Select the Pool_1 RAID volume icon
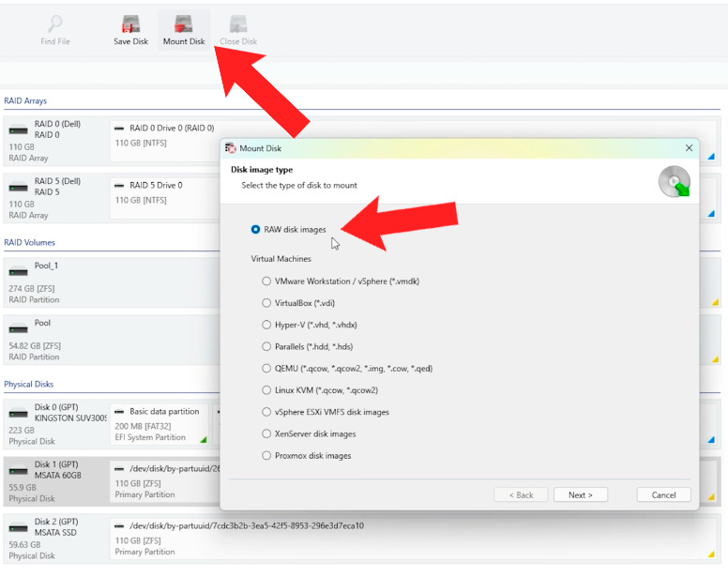Viewport: 728px width, 577px height. tap(18, 271)
